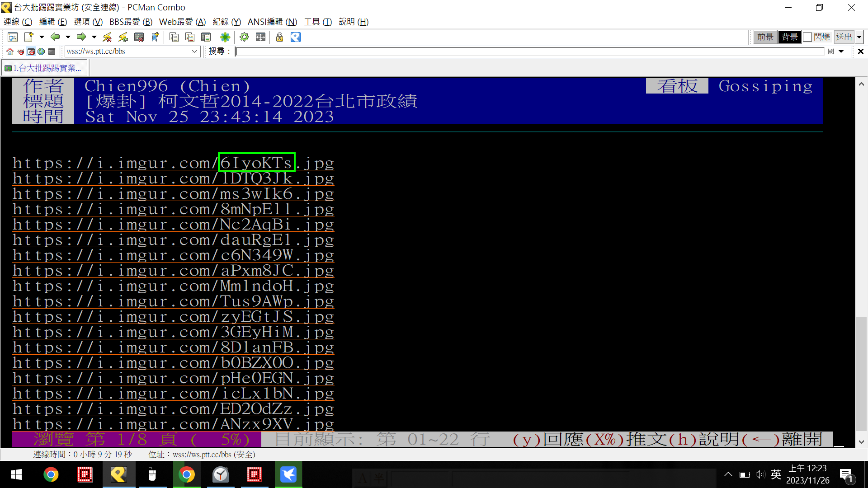The width and height of the screenshot is (868, 488).
Task: Expand the wss://ws.ptt.cc/bbs address dropdown
Action: pos(194,52)
